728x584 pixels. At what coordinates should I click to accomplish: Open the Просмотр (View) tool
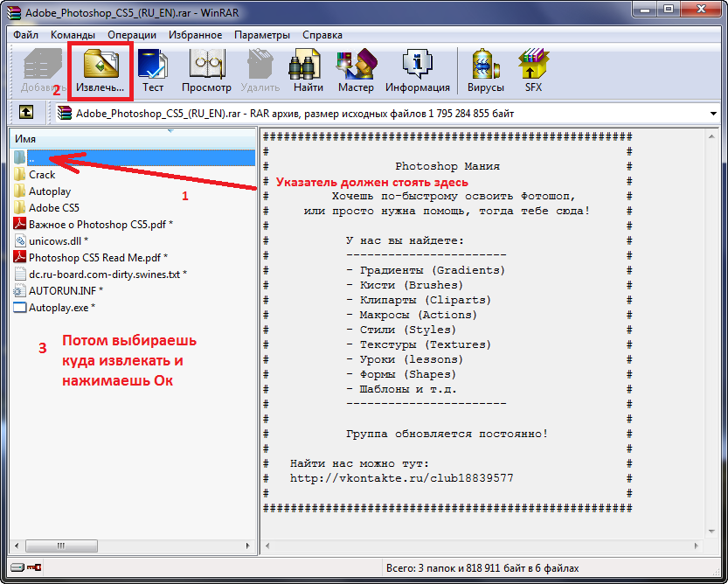[206, 70]
